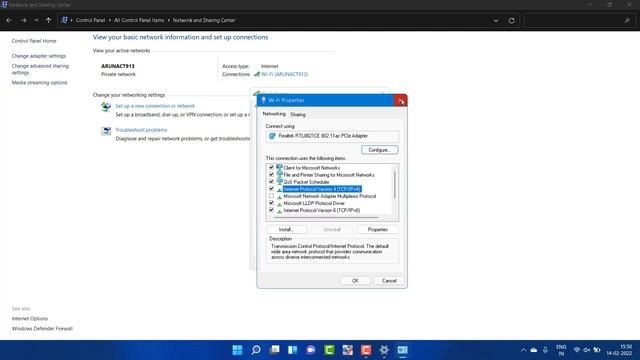This screenshot has height=360, width=640.
Task: Click the Troubleshoot problems link
Action: pyautogui.click(x=141, y=130)
